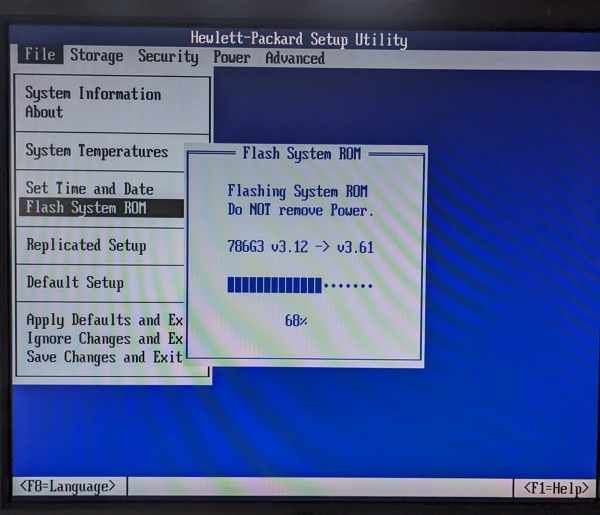Viewport: 600px width, 515px height.
Task: Select the About entry
Action: (44, 112)
